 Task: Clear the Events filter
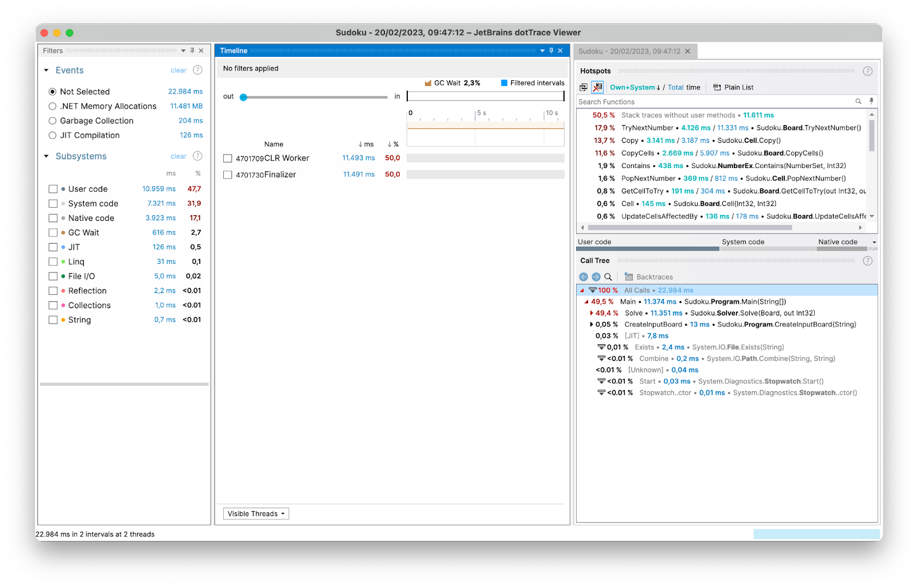click(178, 71)
